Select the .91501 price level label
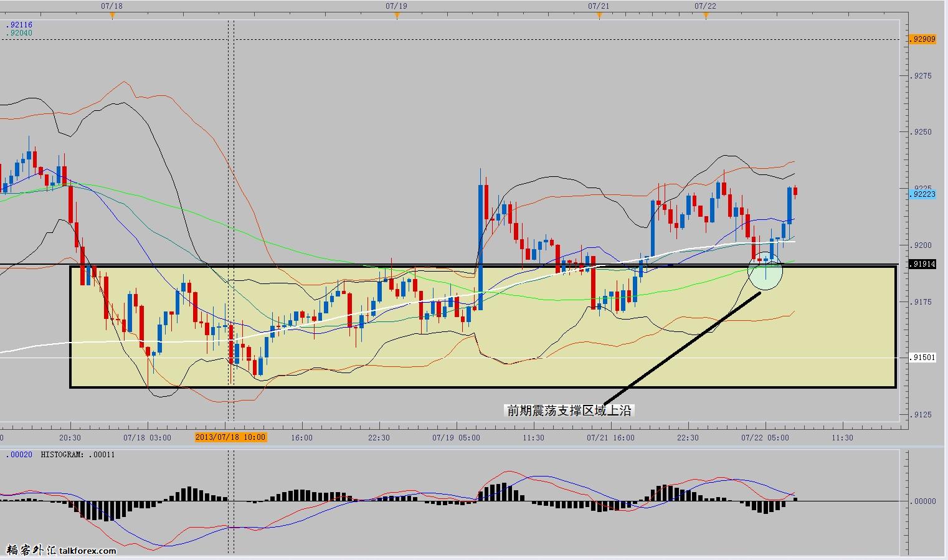The width and height of the screenshot is (948, 560). 922,358
